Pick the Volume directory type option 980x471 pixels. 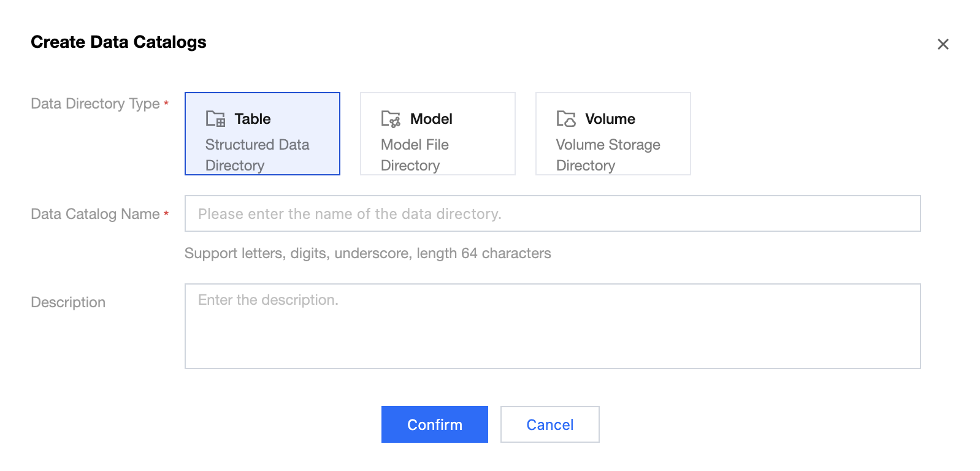(x=613, y=134)
